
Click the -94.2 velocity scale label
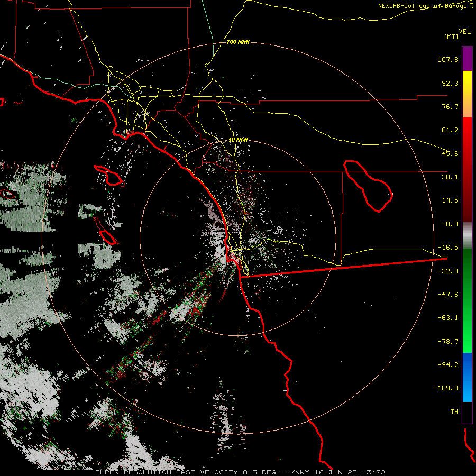click(448, 365)
